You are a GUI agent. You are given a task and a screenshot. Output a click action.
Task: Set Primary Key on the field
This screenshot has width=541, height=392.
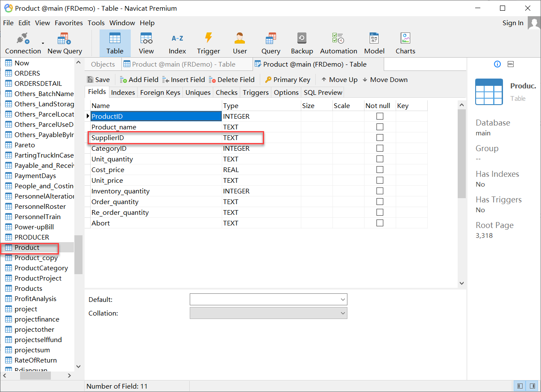tap(288, 79)
